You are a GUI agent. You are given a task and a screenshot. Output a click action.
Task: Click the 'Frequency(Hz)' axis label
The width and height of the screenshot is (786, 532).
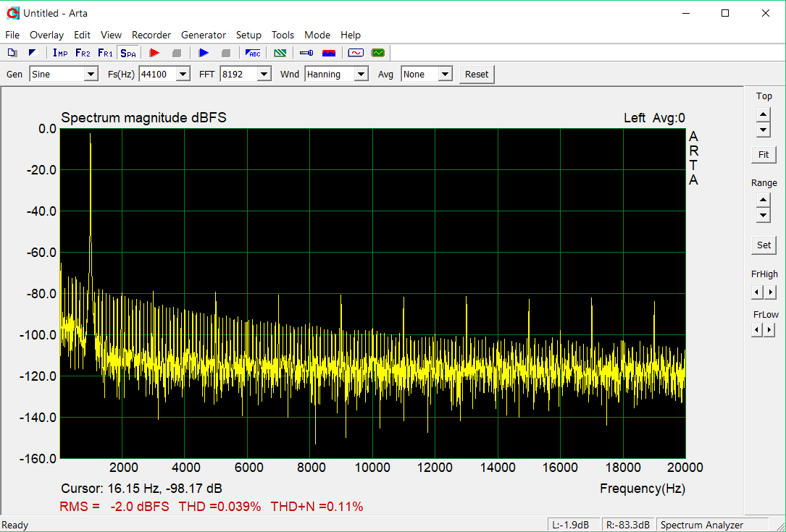pyautogui.click(x=643, y=489)
